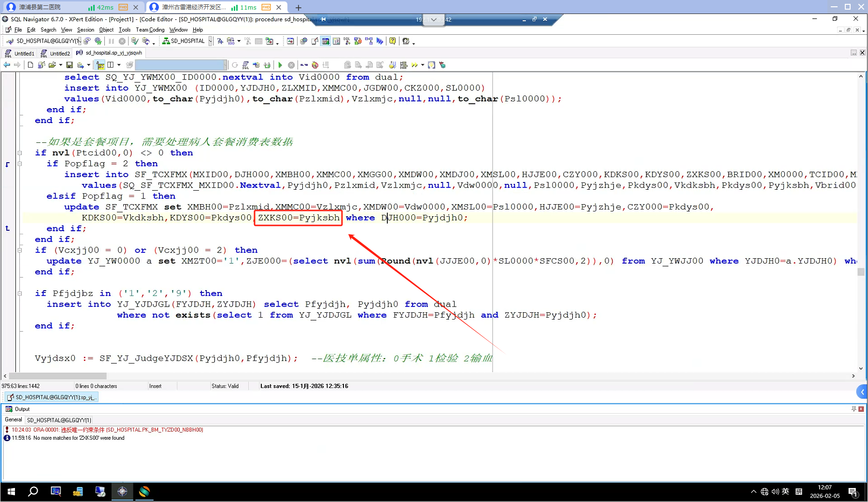The width and height of the screenshot is (868, 502).
Task: Collapse the 'if nvl(Ptcid00,0)' code block
Action: pyautogui.click(x=20, y=153)
